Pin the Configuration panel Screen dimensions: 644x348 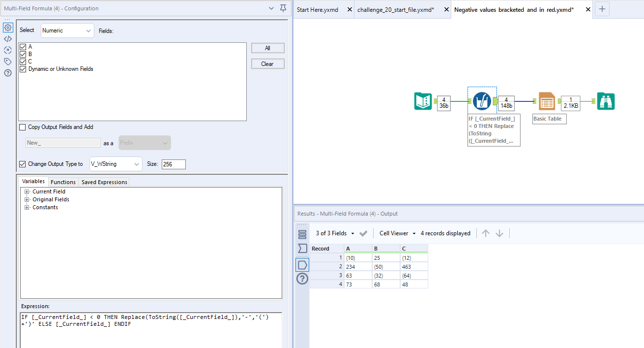pos(283,8)
